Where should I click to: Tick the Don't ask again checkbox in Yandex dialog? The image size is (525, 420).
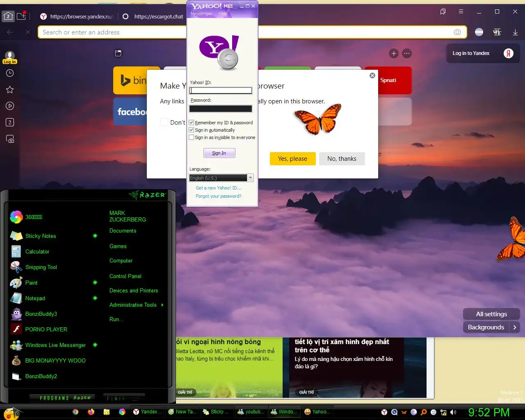(x=164, y=122)
